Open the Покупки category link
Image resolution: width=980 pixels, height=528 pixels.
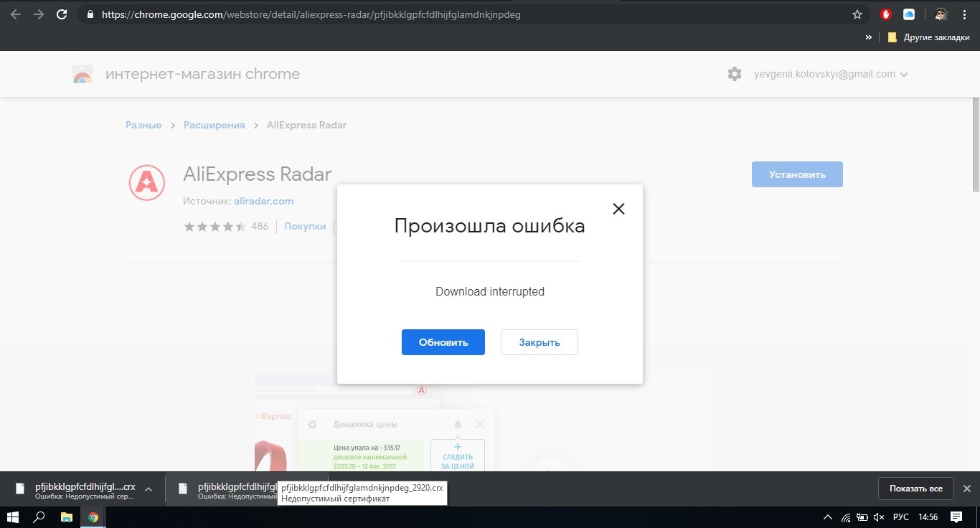(305, 226)
